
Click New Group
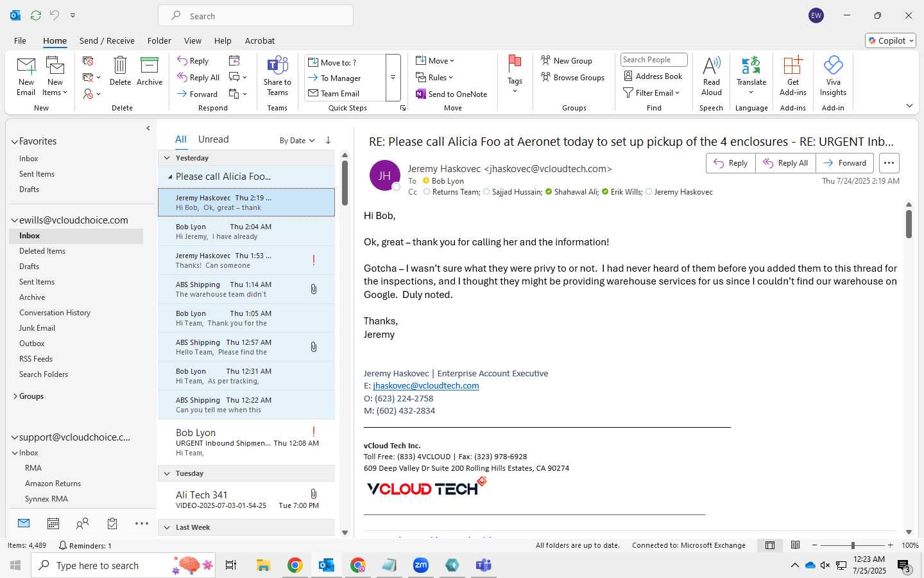coord(567,60)
